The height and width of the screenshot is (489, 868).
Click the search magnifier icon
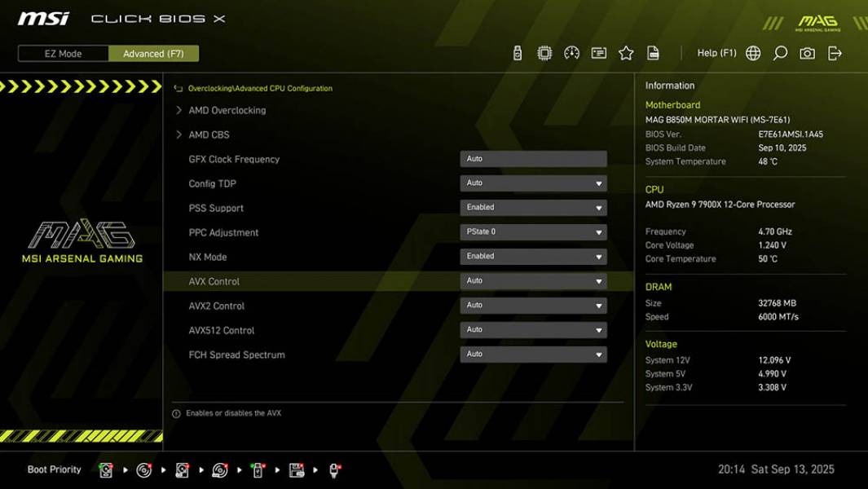778,52
